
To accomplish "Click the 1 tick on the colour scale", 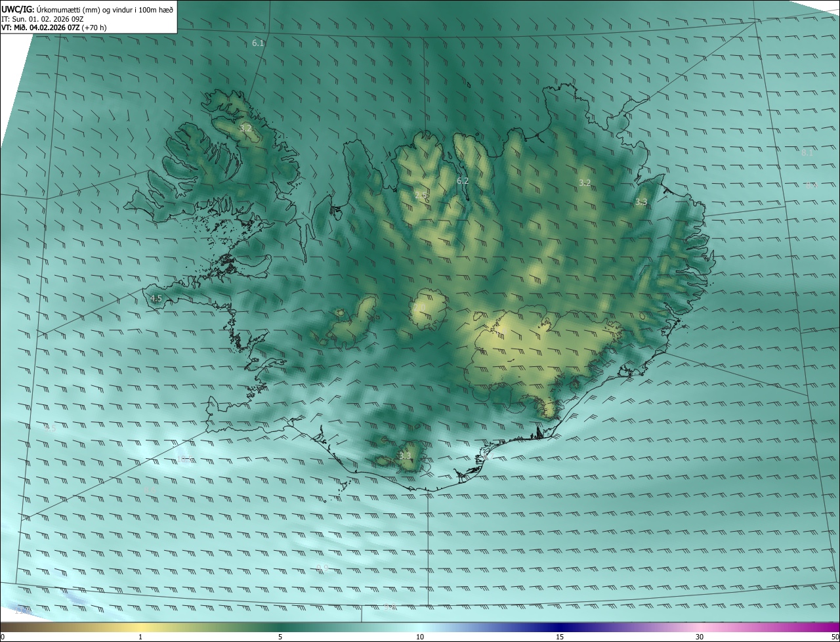I will point(140,637).
